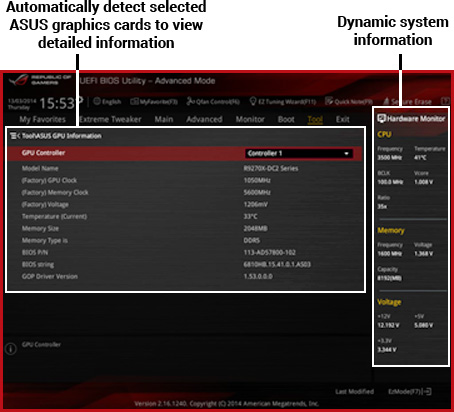
Task: Click the Memory heading in Hardware Monitor
Action: tap(391, 230)
